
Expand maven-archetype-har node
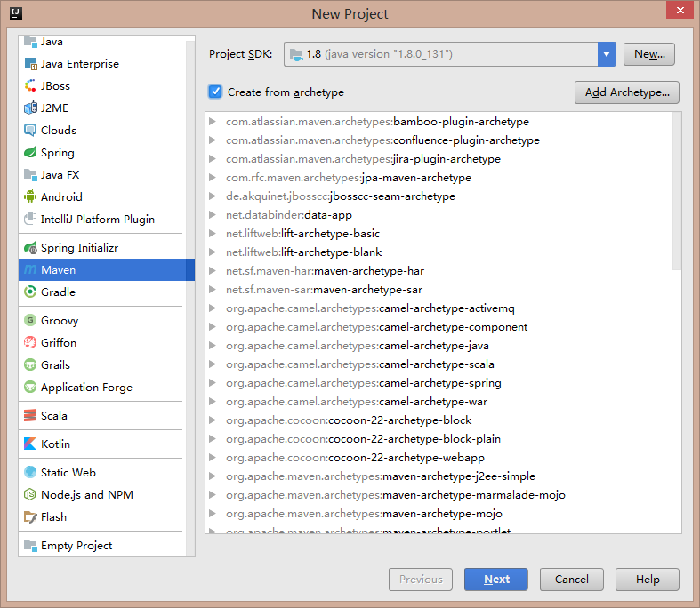(213, 271)
